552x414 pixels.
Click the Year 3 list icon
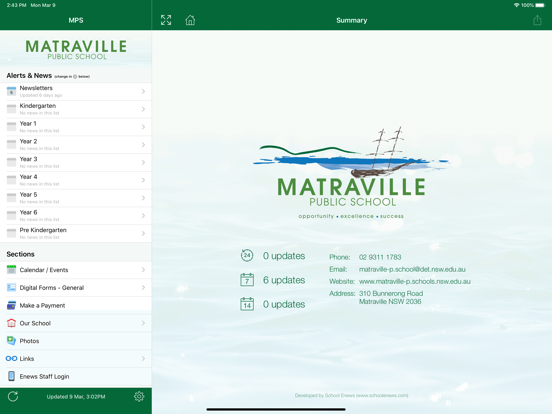click(11, 162)
